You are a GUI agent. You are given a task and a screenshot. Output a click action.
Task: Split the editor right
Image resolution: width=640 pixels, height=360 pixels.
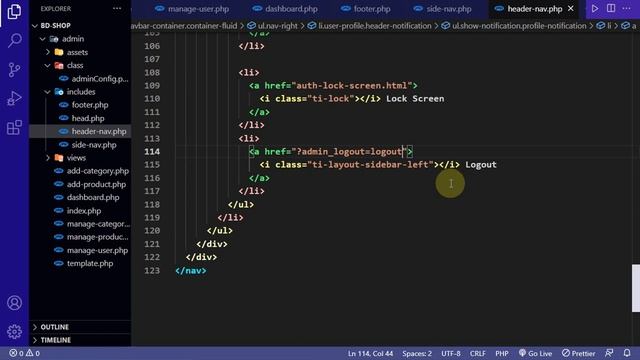point(611,9)
